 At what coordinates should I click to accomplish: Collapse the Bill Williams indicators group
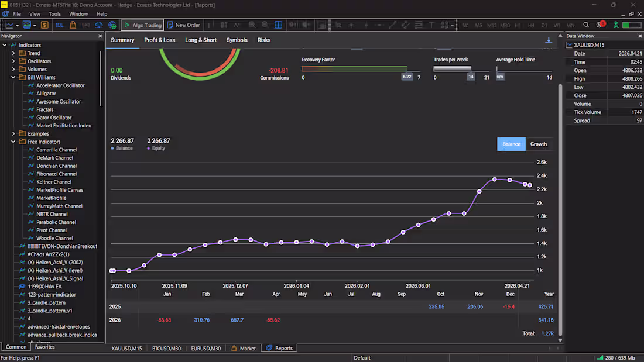click(13, 77)
